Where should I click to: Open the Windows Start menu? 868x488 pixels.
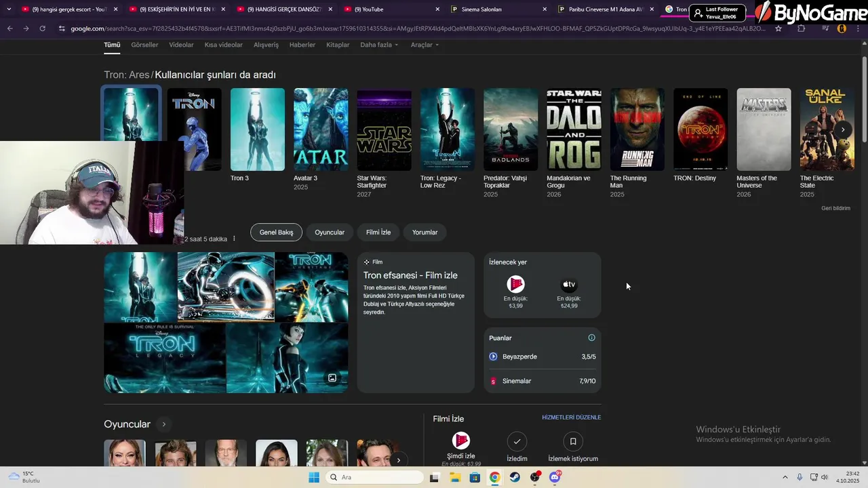[x=314, y=477]
